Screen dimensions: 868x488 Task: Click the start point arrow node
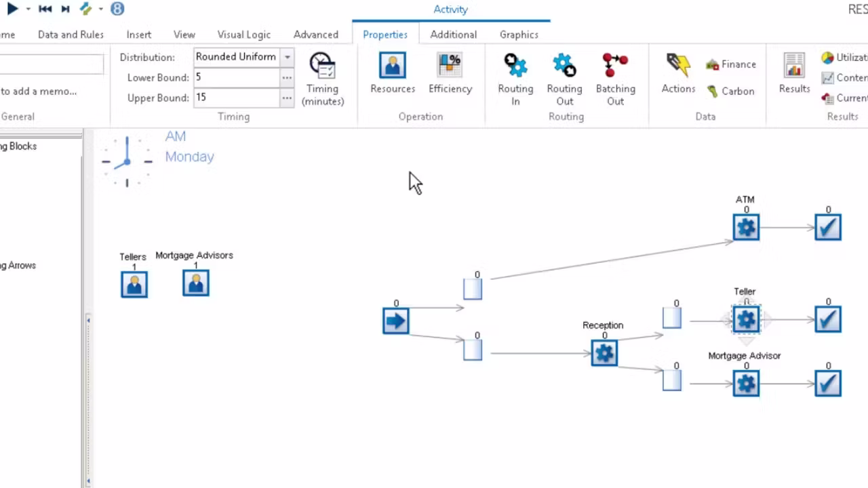click(x=395, y=321)
